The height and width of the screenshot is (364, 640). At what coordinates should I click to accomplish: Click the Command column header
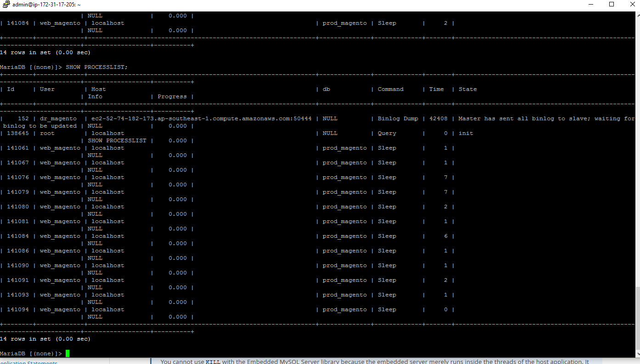pyautogui.click(x=390, y=89)
